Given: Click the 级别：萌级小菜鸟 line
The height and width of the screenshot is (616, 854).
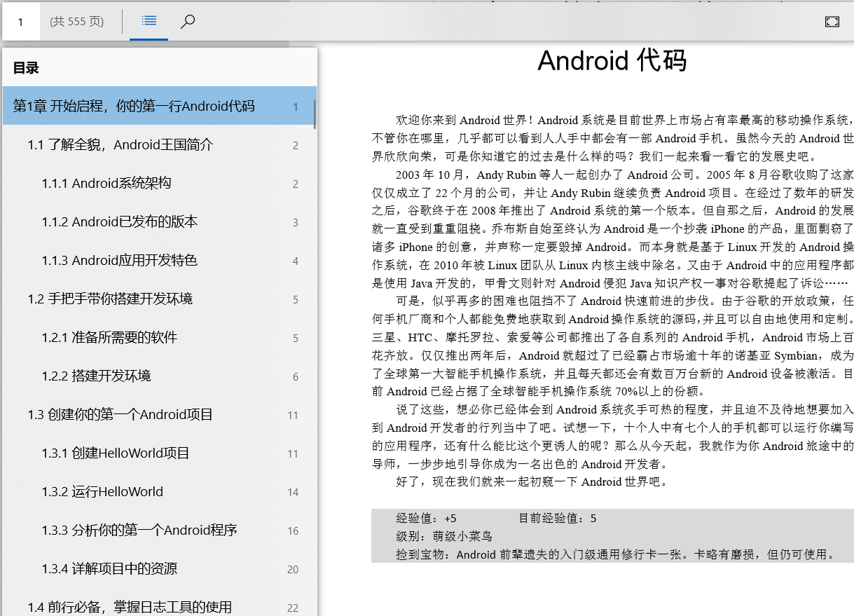Looking at the screenshot, I should pyautogui.click(x=444, y=537).
